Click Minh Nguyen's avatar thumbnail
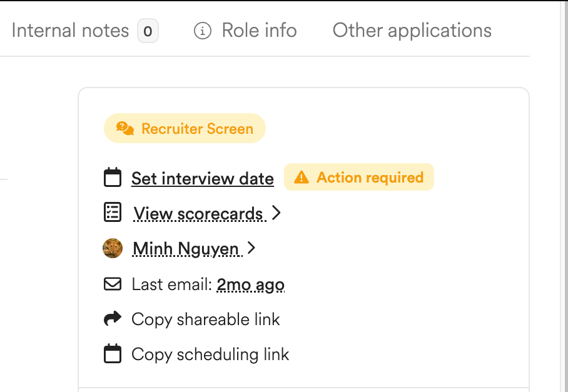 113,248
